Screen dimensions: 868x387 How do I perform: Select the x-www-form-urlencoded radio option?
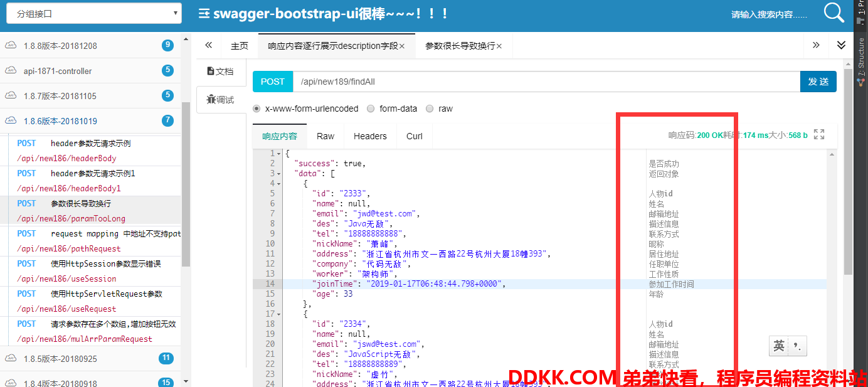[x=257, y=109]
